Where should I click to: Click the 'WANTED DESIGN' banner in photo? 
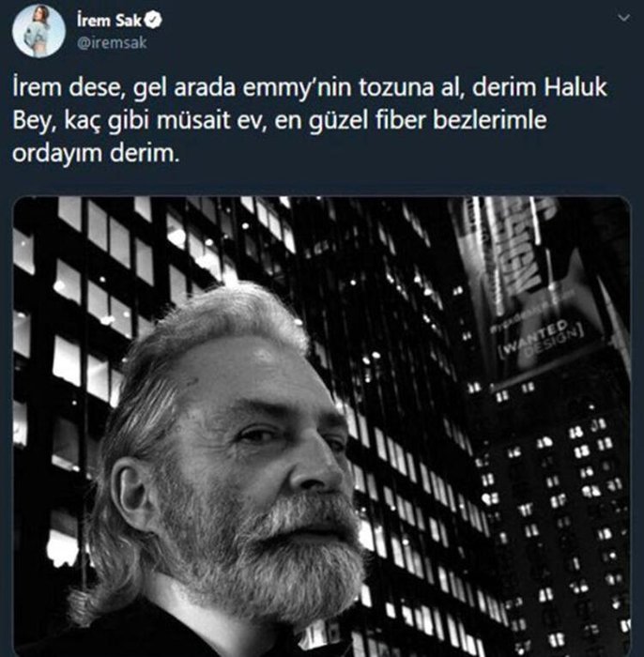[541, 340]
